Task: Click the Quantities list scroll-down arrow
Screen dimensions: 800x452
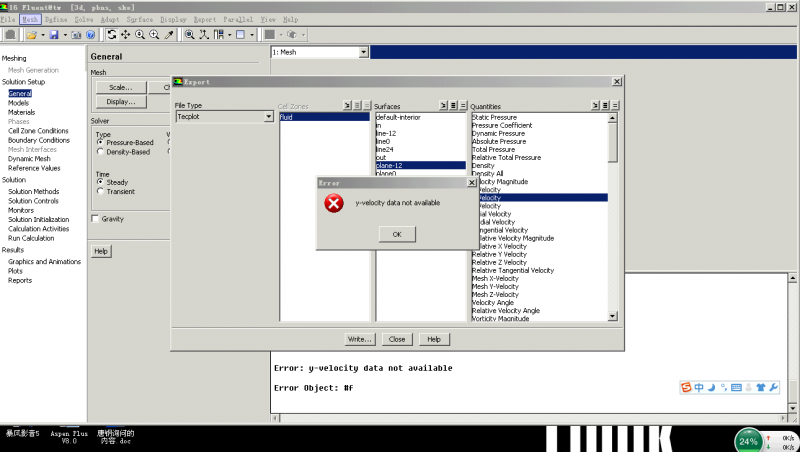Action: (x=613, y=317)
